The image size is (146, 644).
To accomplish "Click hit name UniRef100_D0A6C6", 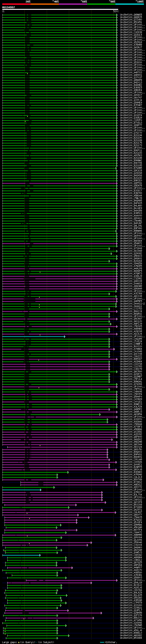I will pos(131,284).
